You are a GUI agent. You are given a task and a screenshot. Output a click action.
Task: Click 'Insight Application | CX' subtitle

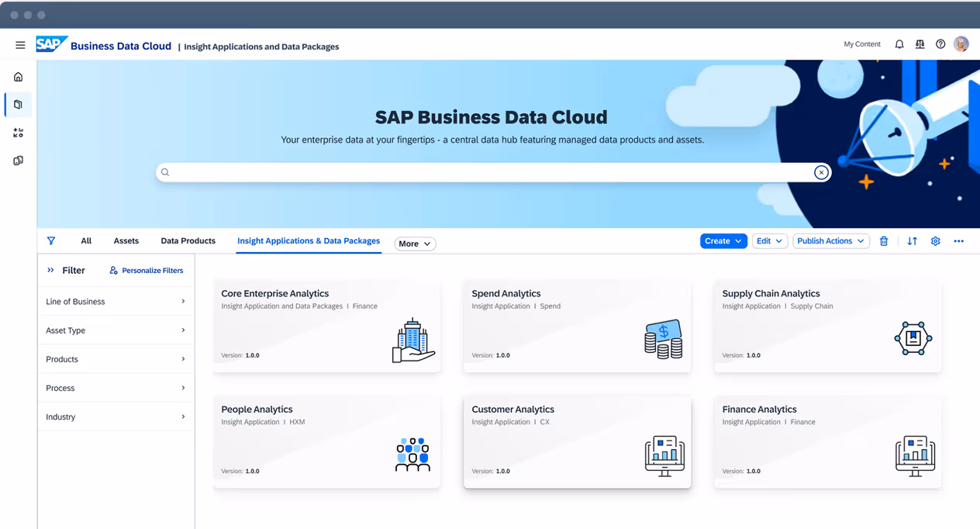pyautogui.click(x=510, y=423)
